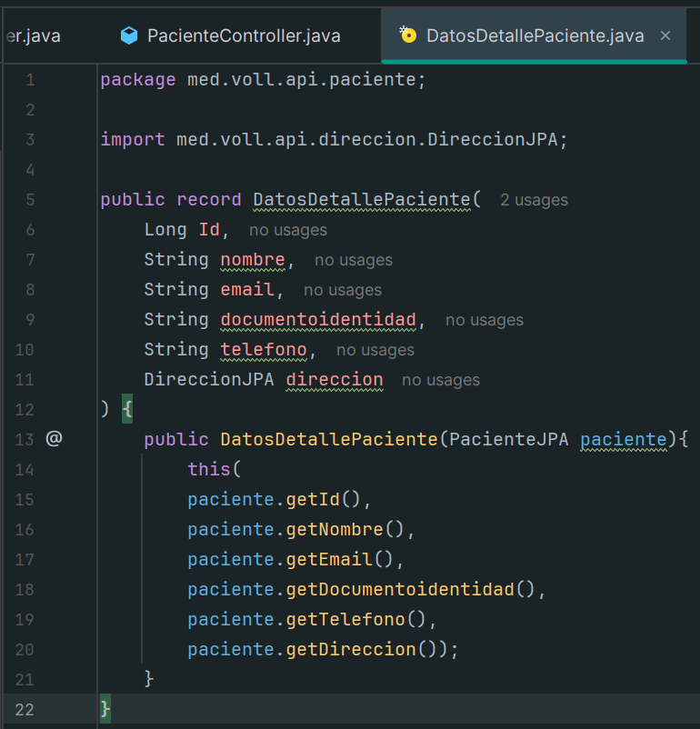
Task: Click the 'Id' field name
Action: click(x=209, y=230)
